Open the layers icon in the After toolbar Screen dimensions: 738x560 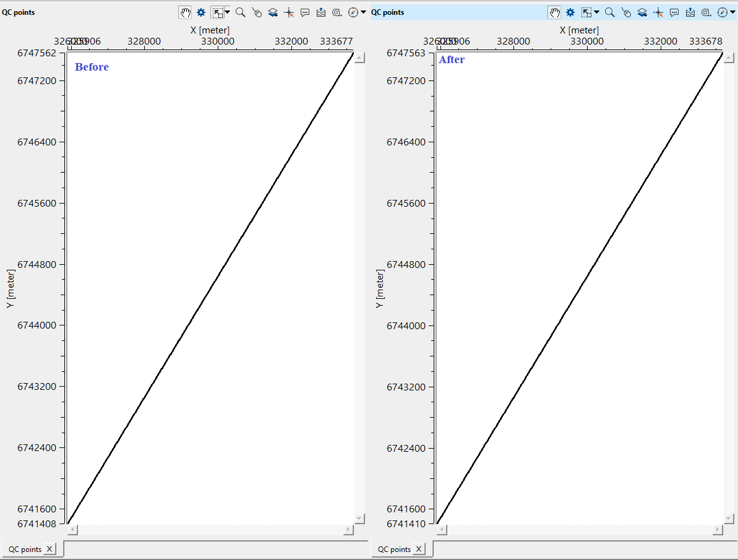point(642,12)
